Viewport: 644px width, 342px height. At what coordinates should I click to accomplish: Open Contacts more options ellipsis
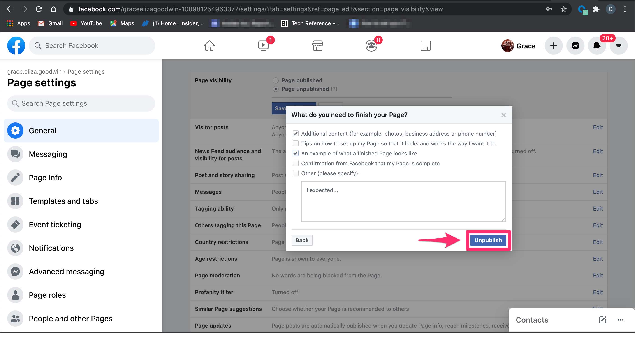click(x=621, y=320)
